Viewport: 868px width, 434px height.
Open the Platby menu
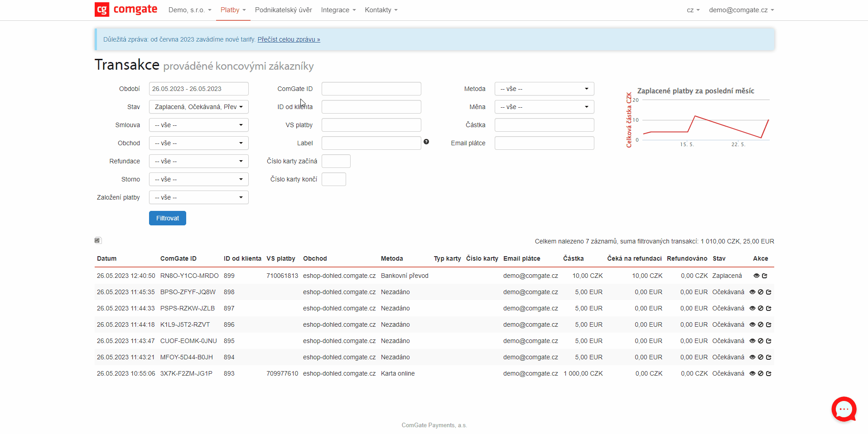click(233, 10)
